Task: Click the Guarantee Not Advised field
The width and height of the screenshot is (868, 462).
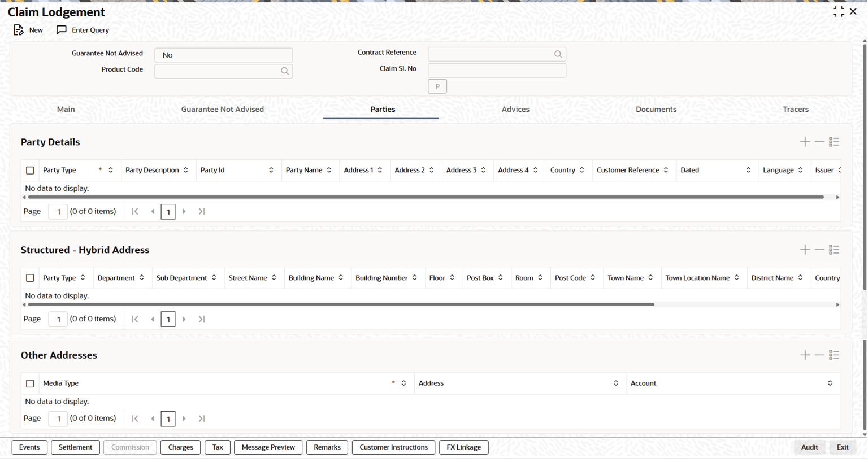Action: tap(224, 55)
